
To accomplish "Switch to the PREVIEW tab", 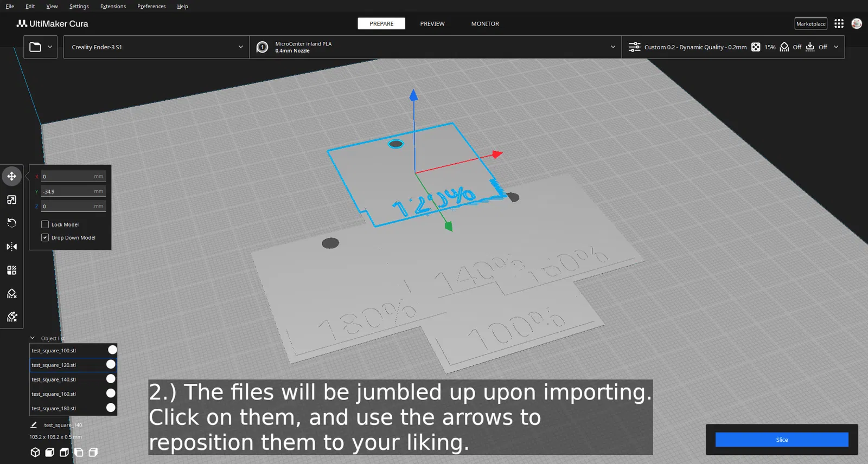I will pyautogui.click(x=432, y=24).
